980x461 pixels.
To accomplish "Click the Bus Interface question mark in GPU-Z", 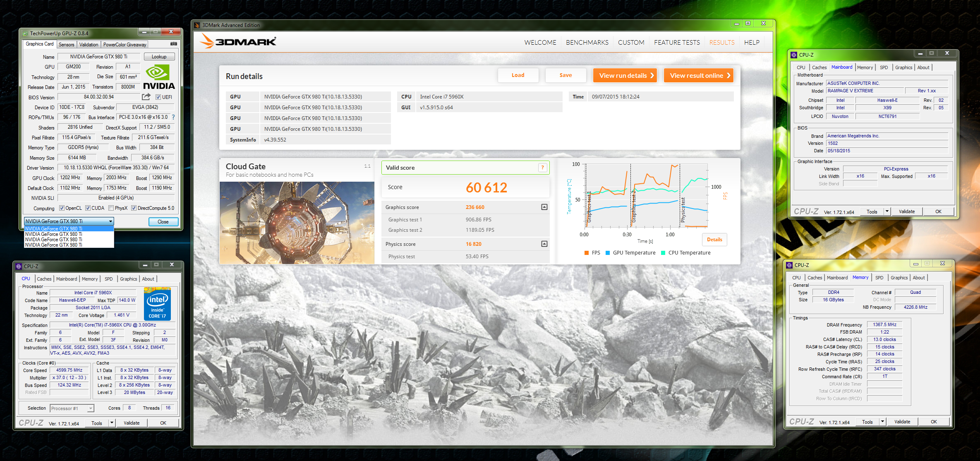I will pos(173,117).
